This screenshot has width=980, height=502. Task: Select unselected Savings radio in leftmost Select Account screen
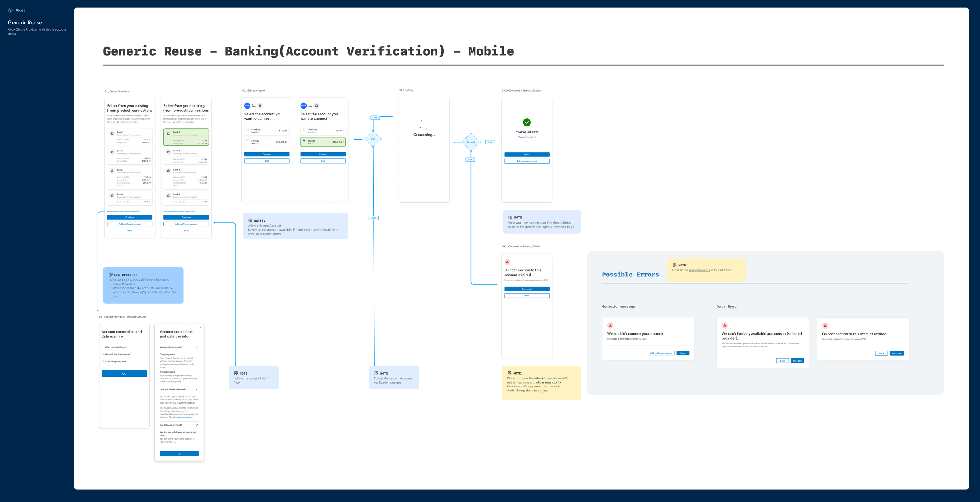point(248,141)
